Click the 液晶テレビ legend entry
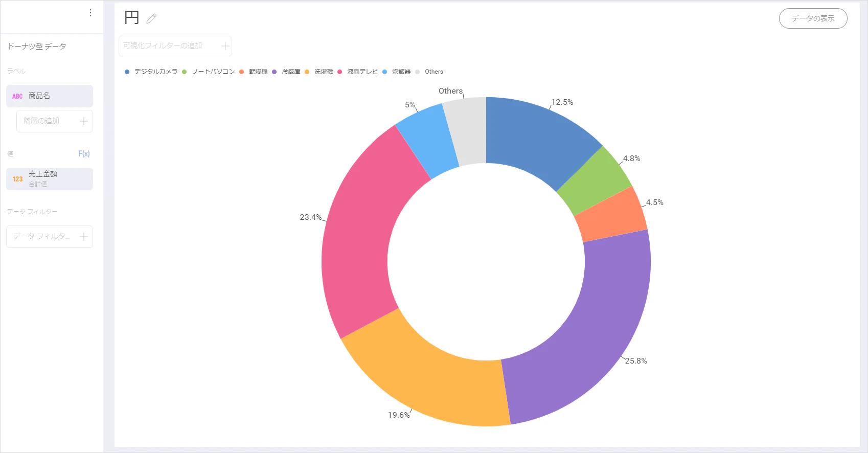The image size is (868, 453). [x=357, y=72]
